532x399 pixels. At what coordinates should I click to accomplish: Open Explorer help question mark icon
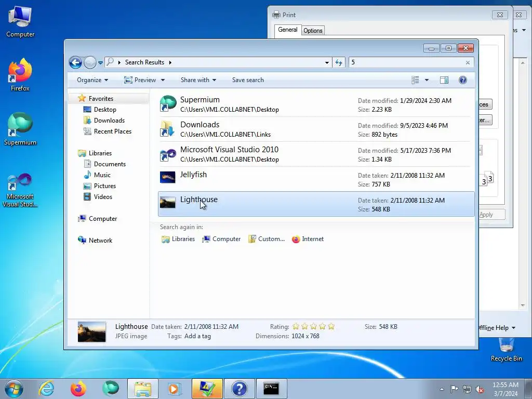click(463, 80)
